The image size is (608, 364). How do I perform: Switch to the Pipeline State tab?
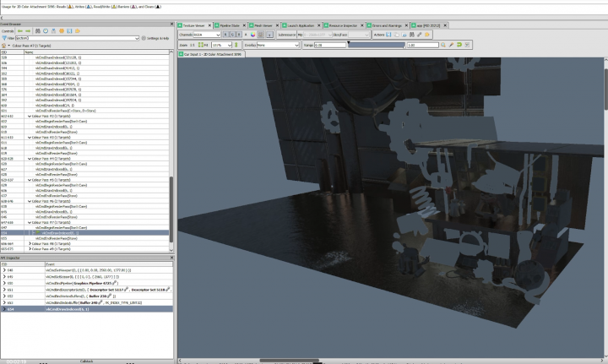tap(229, 25)
